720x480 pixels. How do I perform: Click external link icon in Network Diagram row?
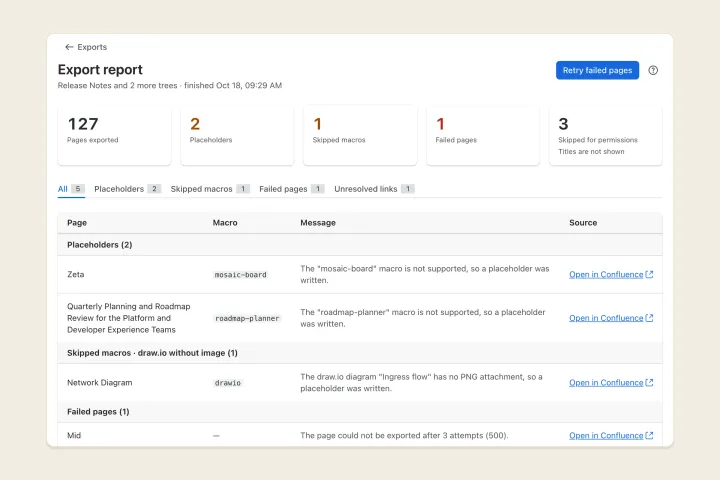pyautogui.click(x=649, y=383)
